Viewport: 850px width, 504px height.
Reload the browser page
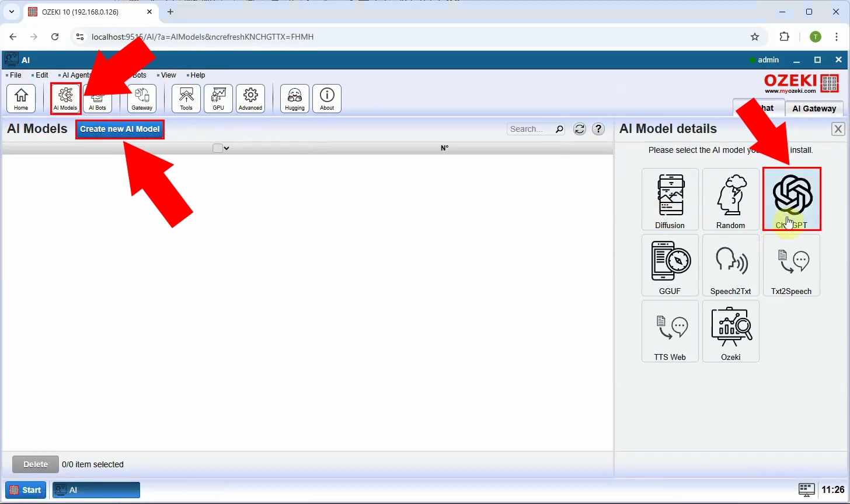(x=55, y=37)
